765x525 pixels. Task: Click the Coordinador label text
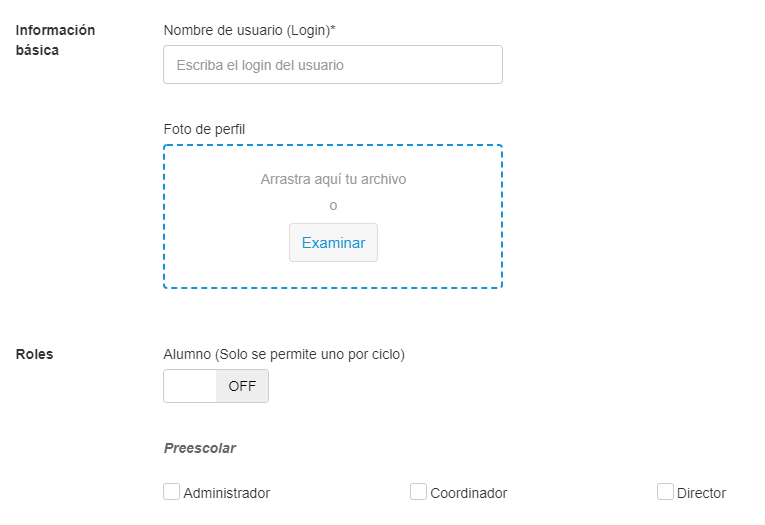(469, 493)
